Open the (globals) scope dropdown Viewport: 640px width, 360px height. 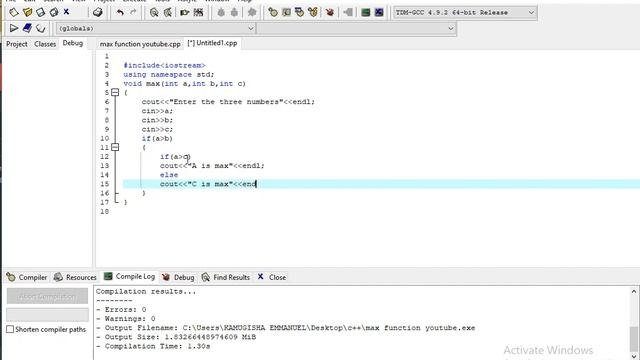(x=156, y=28)
